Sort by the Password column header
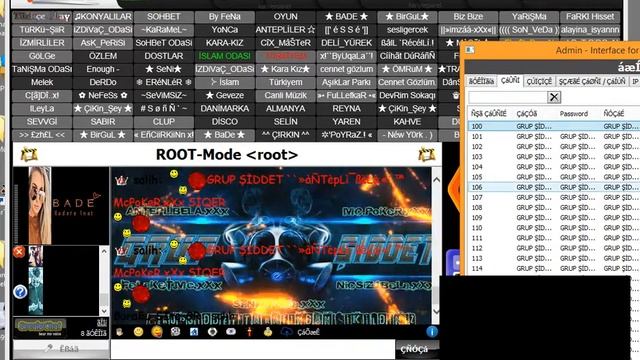The image size is (640, 360). pyautogui.click(x=573, y=114)
